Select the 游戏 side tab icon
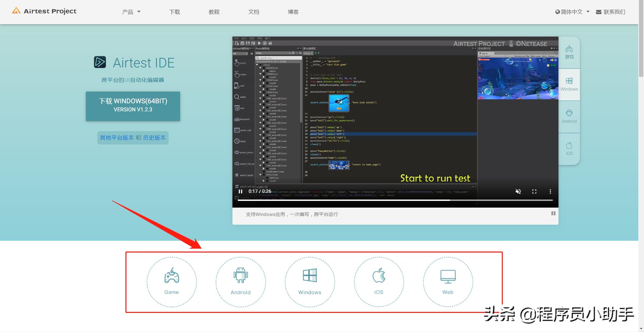This screenshot has height=332, width=644. (x=569, y=52)
